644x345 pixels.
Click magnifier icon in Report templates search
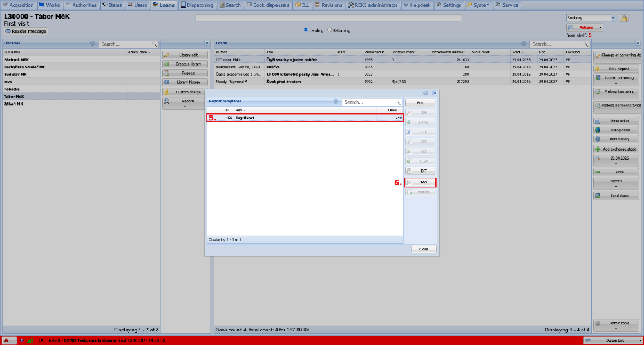coord(397,102)
